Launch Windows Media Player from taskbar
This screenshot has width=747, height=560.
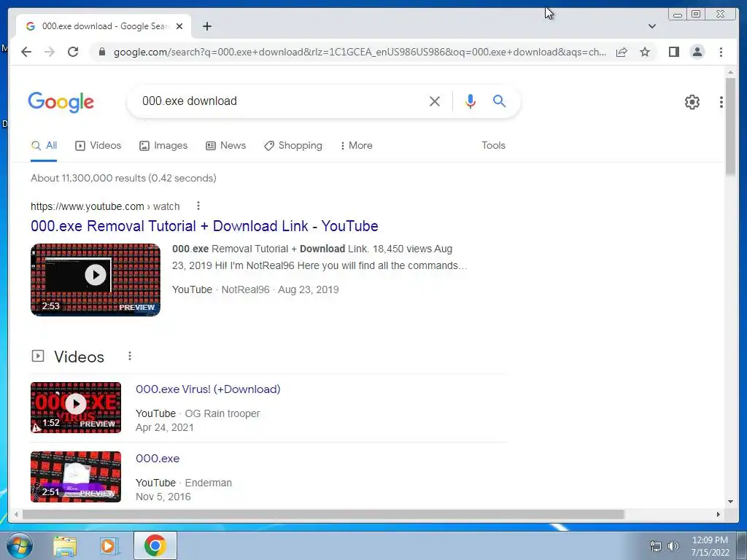click(x=109, y=545)
